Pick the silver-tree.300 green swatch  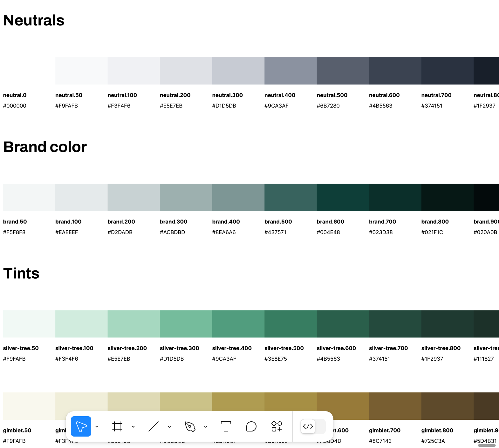186,324
